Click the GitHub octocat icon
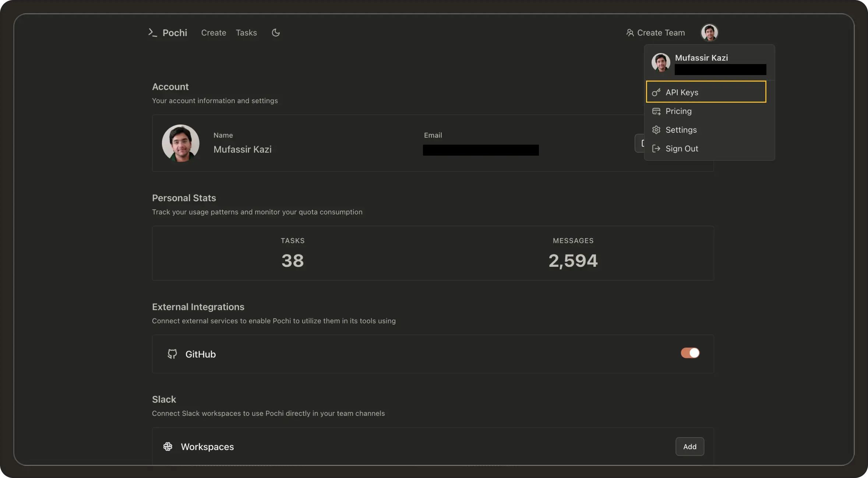 coord(172,354)
